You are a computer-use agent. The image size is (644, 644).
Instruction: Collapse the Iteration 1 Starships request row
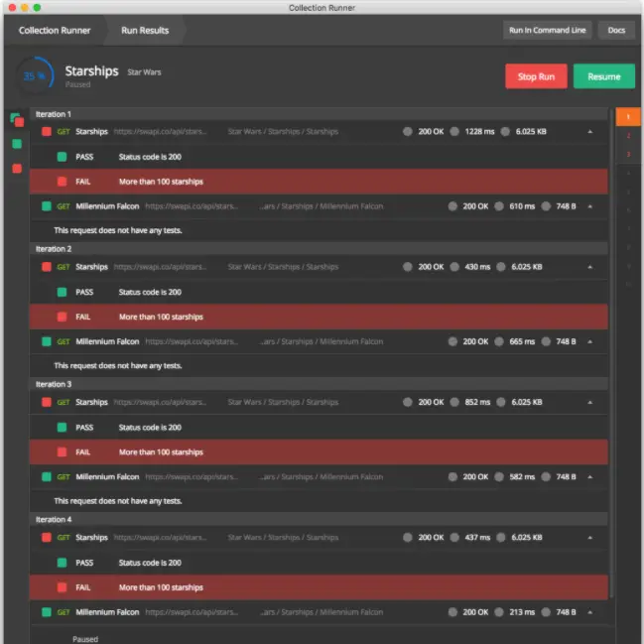pyautogui.click(x=590, y=131)
